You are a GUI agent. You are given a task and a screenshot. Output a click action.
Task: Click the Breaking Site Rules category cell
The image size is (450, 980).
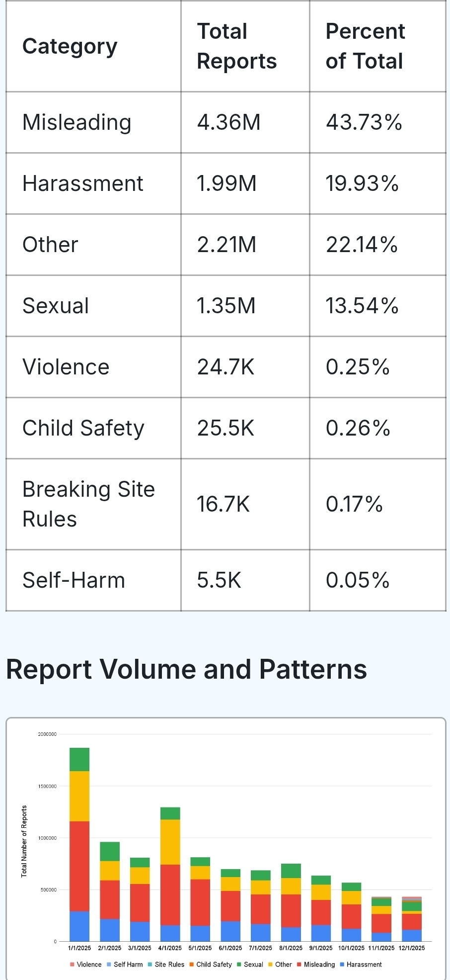(89, 504)
